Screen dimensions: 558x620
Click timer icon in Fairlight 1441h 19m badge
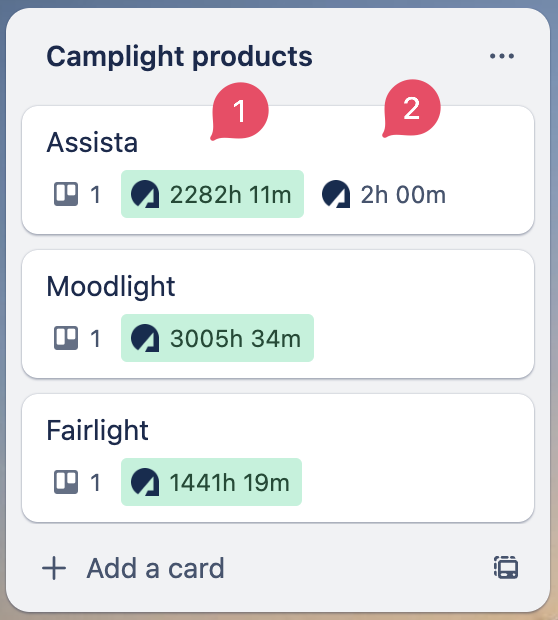145,482
